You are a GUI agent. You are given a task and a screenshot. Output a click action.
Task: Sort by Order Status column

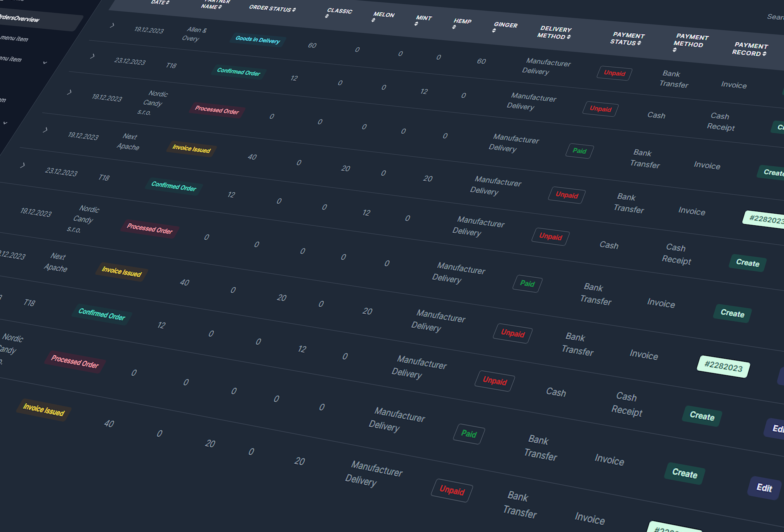(272, 9)
